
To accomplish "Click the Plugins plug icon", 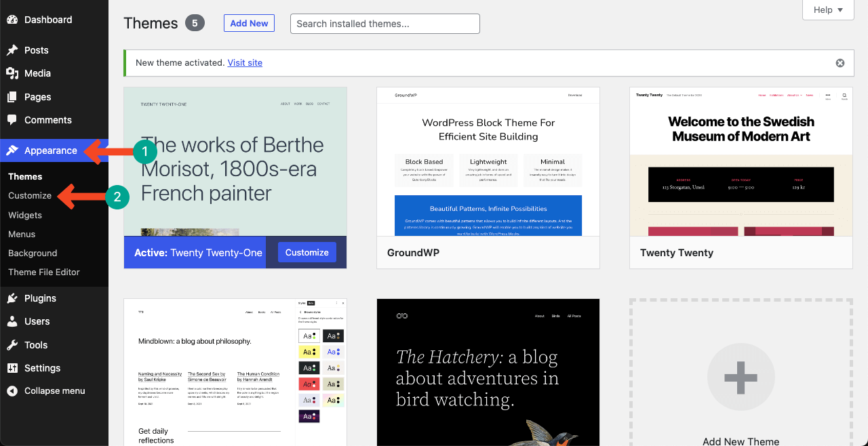I will [x=12, y=298].
